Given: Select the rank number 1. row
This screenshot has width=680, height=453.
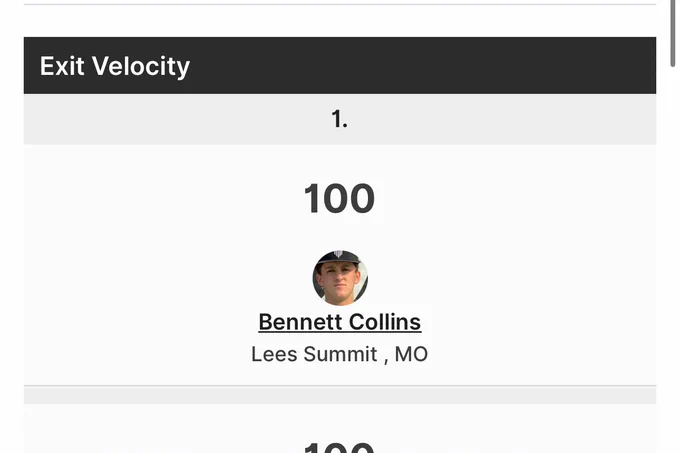Looking at the screenshot, I should tap(340, 119).
